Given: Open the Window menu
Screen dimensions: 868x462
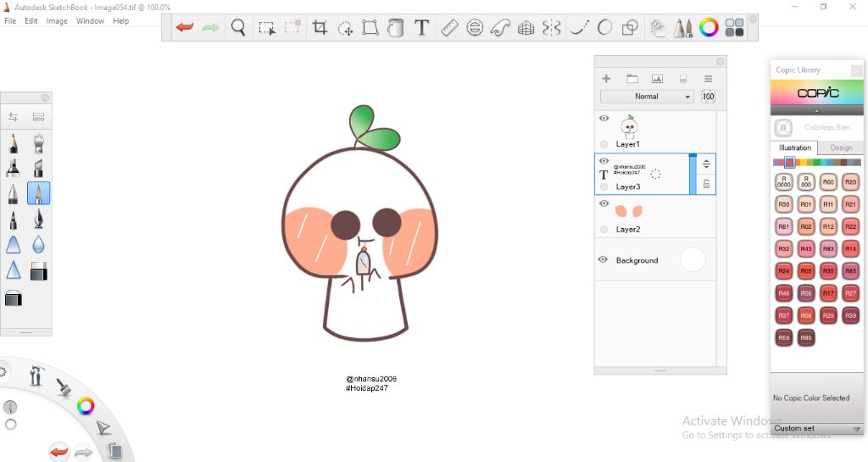Looking at the screenshot, I should (90, 20).
